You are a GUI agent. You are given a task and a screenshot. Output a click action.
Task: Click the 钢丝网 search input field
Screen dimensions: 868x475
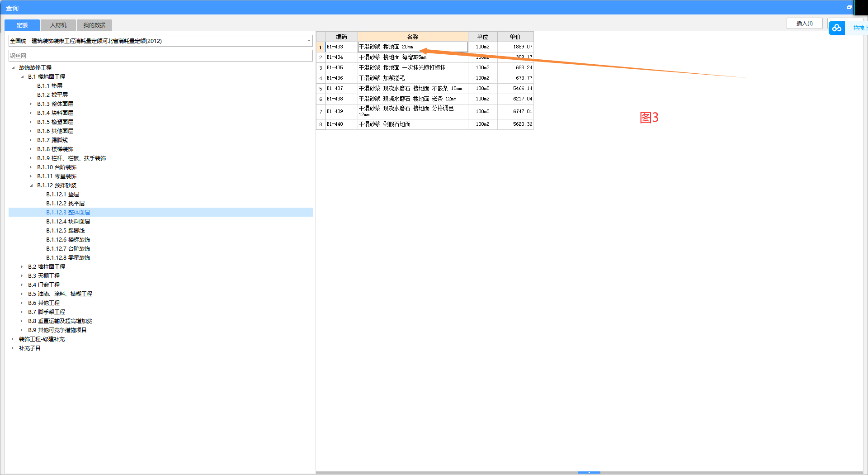click(160, 56)
